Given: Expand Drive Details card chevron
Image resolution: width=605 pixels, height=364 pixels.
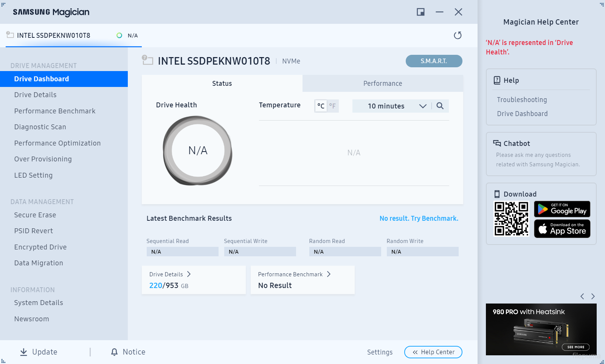Looking at the screenshot, I should [189, 274].
